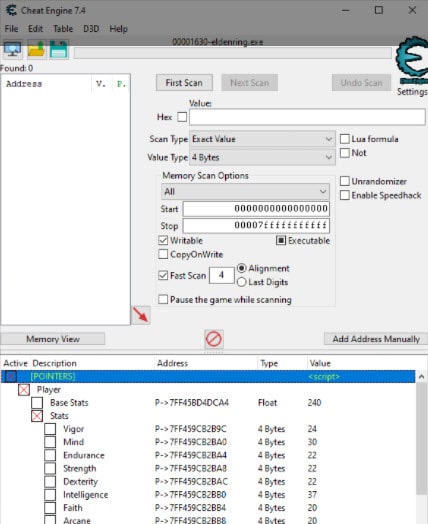Image resolution: width=428 pixels, height=524 pixels.
Task: Open the Help menu
Action: (x=118, y=29)
